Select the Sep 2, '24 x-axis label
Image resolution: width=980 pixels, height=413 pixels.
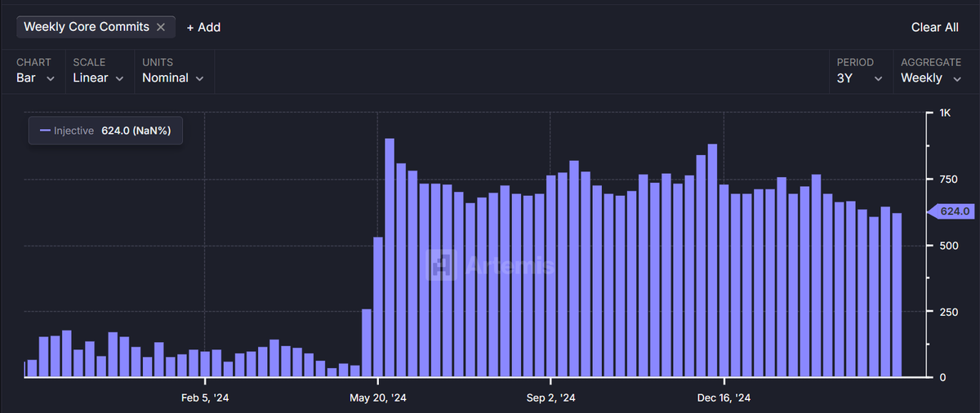point(550,397)
